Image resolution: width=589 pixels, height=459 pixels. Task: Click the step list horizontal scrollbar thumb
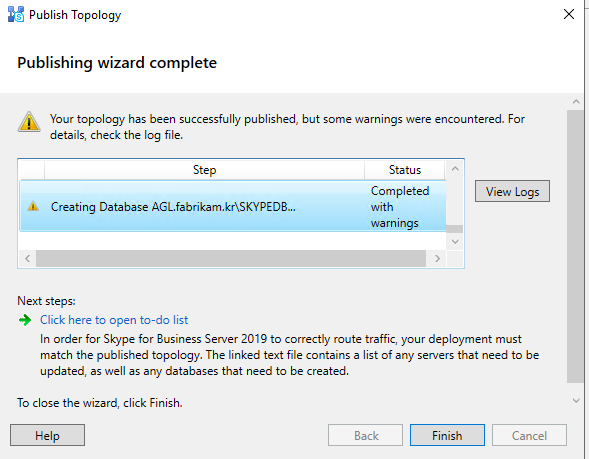(231, 258)
